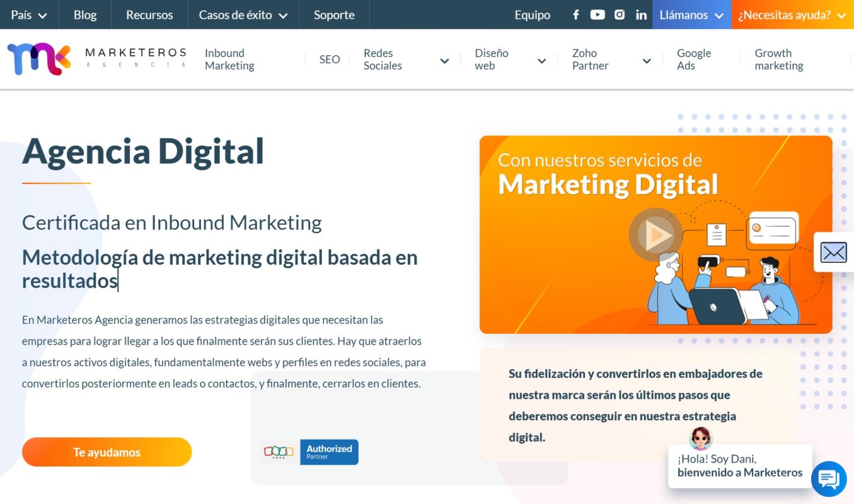
Task: Open the YouTube social icon
Action: tap(597, 14)
